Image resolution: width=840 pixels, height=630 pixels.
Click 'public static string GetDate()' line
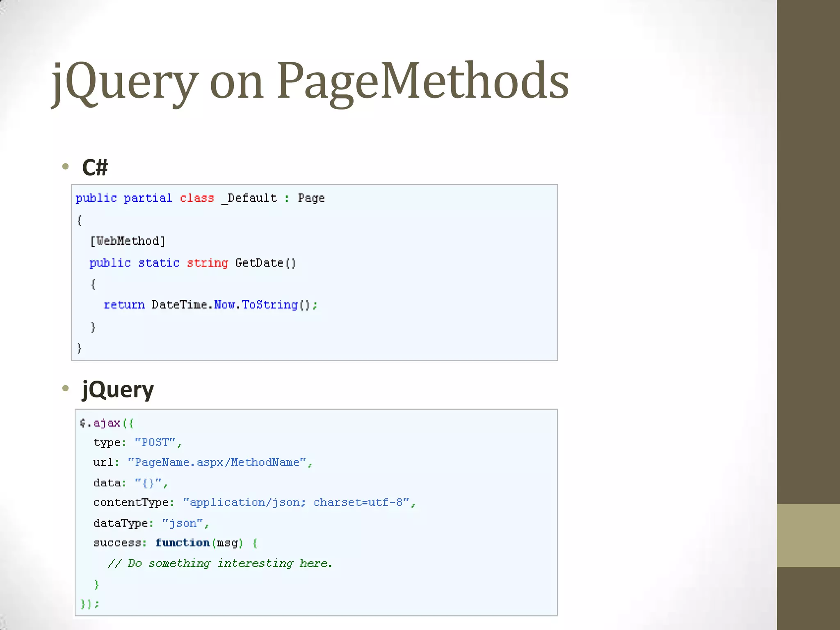pyautogui.click(x=193, y=263)
